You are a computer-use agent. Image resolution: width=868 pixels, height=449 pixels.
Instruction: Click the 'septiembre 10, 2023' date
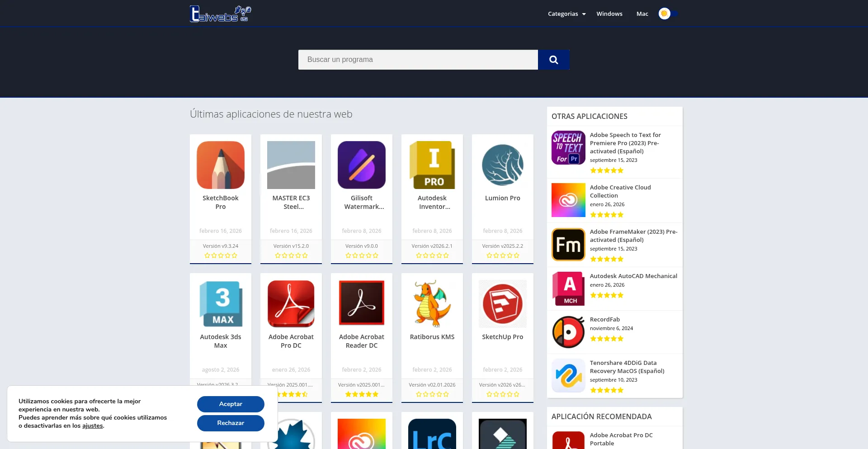(613, 380)
